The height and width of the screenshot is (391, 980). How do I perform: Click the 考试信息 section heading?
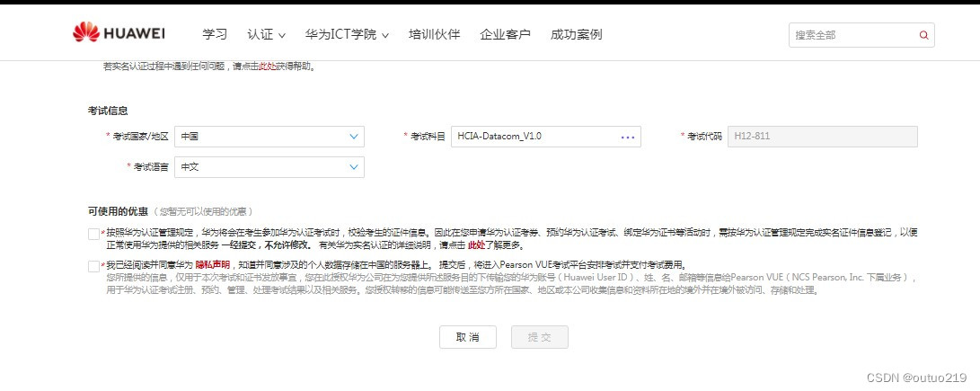tap(108, 111)
